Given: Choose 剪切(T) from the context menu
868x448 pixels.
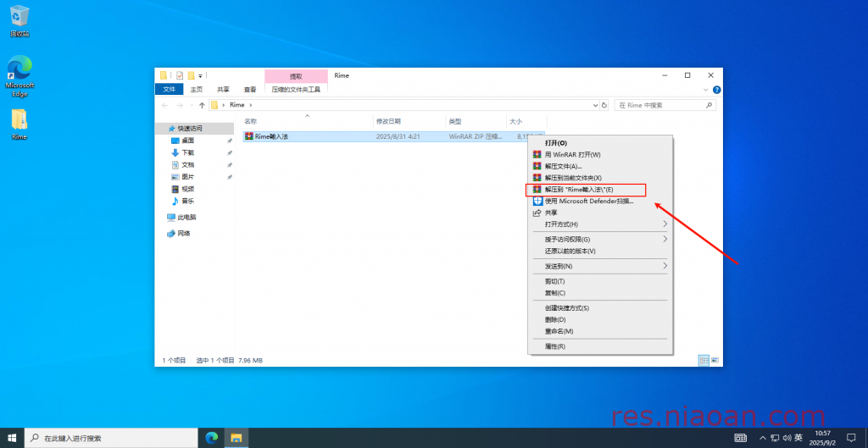Looking at the screenshot, I should coord(600,281).
